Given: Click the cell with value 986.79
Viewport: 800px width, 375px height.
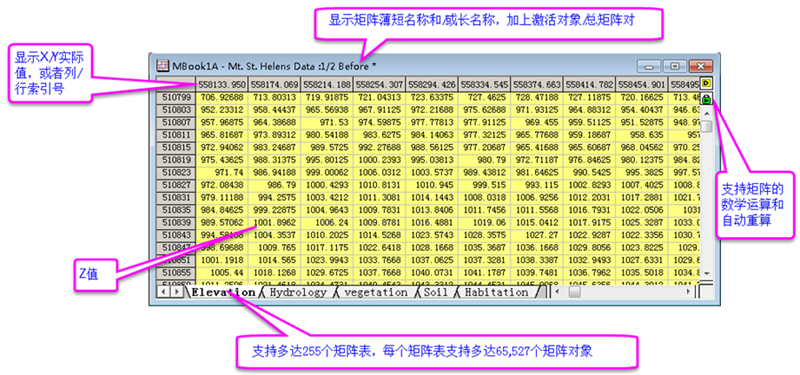Looking at the screenshot, I should point(274,185).
